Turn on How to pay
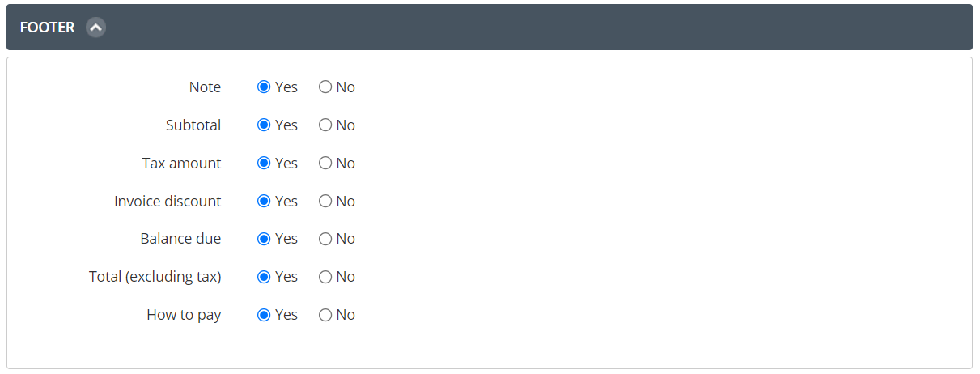 264,315
